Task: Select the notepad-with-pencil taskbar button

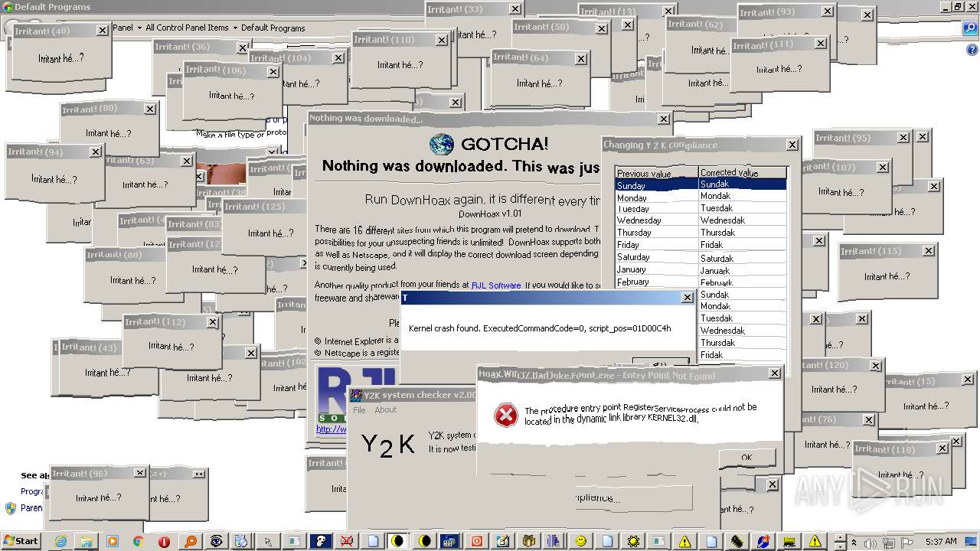Action: pyautogui.click(x=502, y=541)
